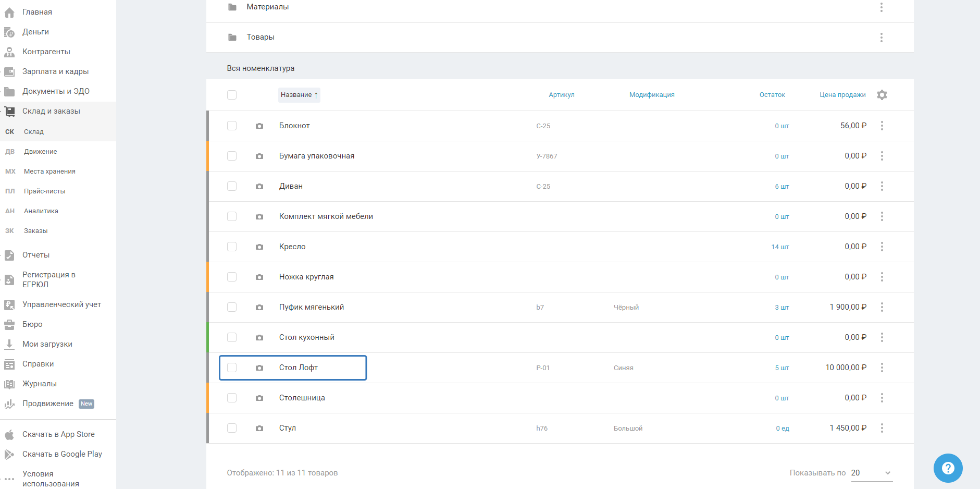The height and width of the screenshot is (489, 980).
Task: Click the 14 шт stock link for Кресло
Action: pos(780,247)
